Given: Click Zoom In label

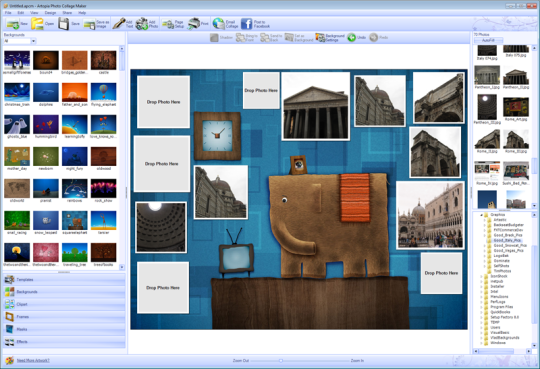Looking at the screenshot, I should coord(357,361).
